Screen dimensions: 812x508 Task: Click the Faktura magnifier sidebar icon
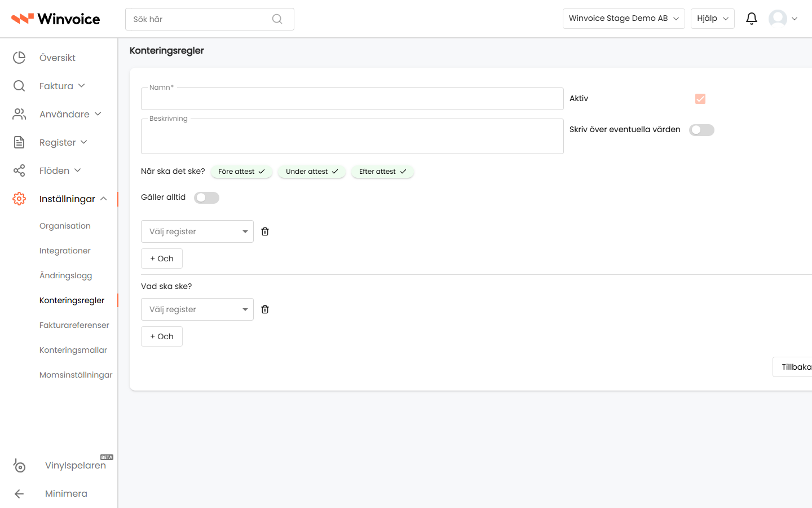19,86
